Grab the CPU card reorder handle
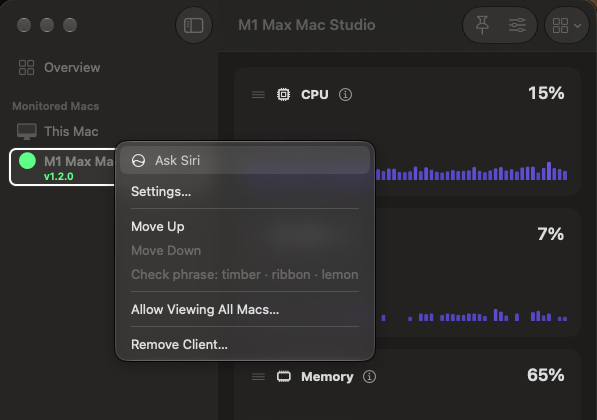Image resolution: width=597 pixels, height=420 pixels. [258, 94]
